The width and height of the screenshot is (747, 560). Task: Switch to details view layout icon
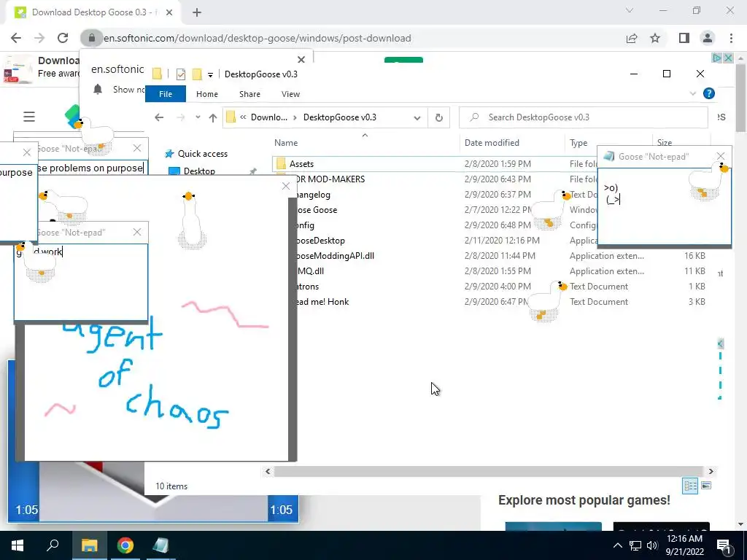[690, 486]
